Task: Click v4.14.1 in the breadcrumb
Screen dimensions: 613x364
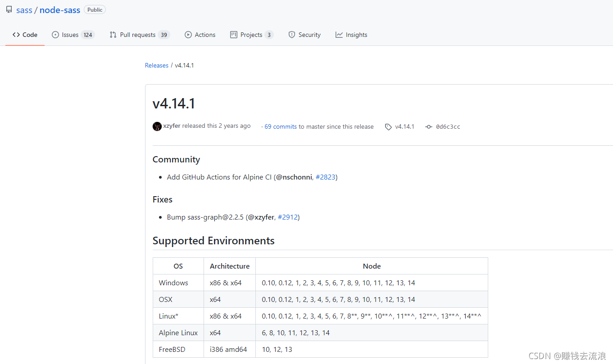Action: (184, 65)
